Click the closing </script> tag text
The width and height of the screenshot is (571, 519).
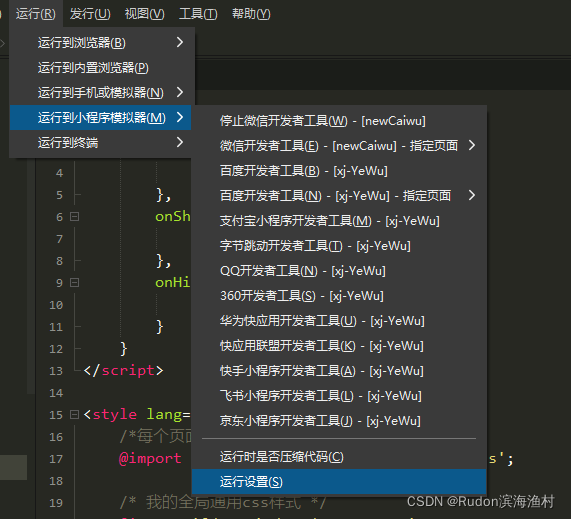tap(123, 370)
